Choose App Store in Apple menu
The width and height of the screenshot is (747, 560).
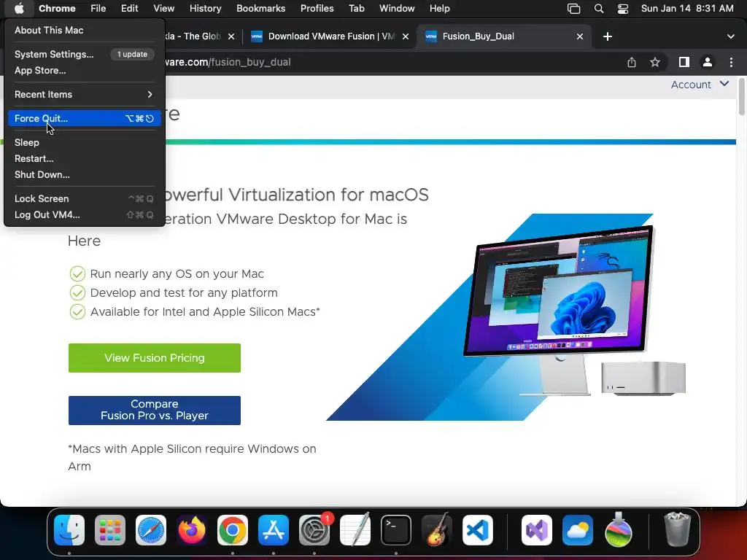(85, 71)
